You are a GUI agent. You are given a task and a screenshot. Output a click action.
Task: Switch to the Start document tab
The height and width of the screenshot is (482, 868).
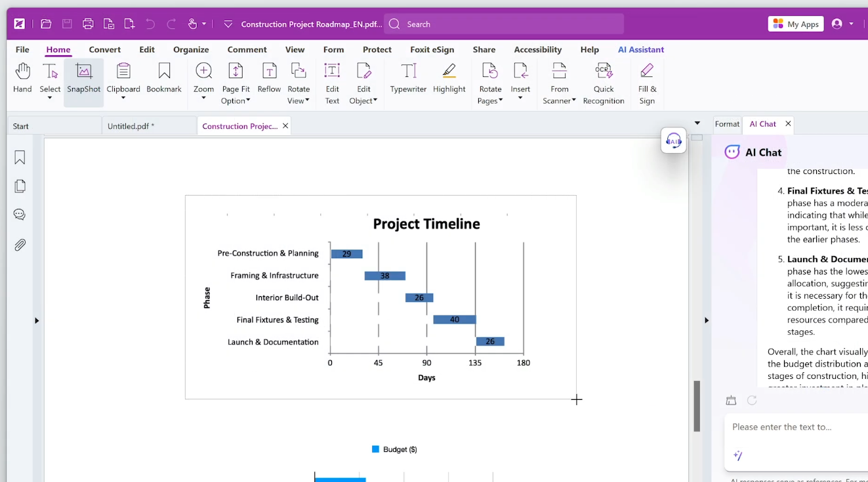(54, 126)
